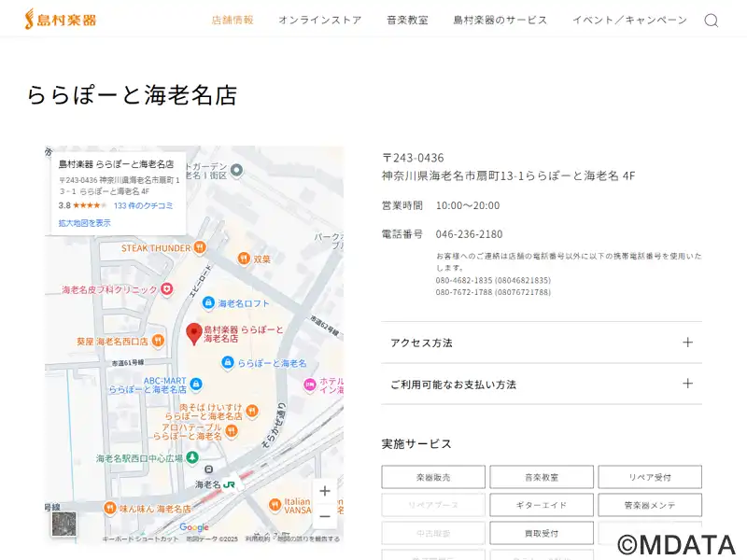
Task: Click the ららぽーと海老名店 page heading
Action: 132,95
